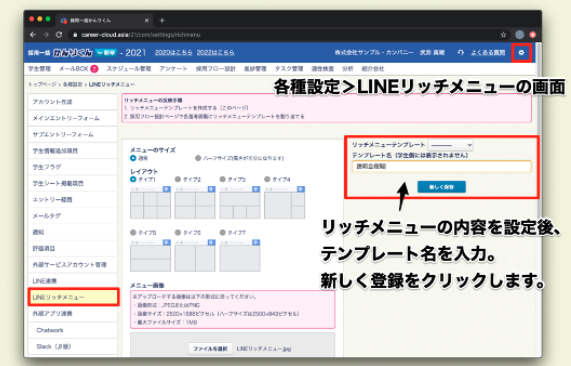
Task: Click the blue 新しく登録 button
Action: [x=441, y=187]
